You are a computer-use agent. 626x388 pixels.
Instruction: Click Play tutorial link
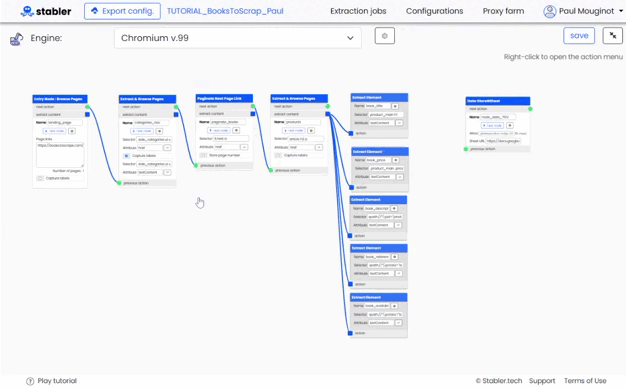click(x=57, y=381)
